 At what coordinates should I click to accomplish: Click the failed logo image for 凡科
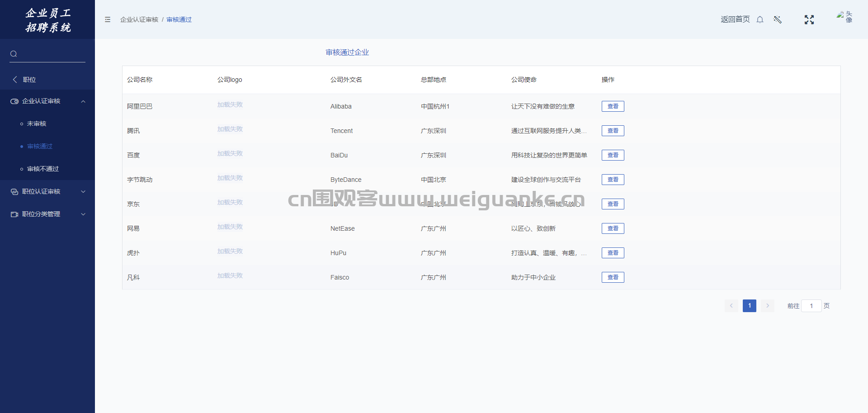tap(230, 275)
